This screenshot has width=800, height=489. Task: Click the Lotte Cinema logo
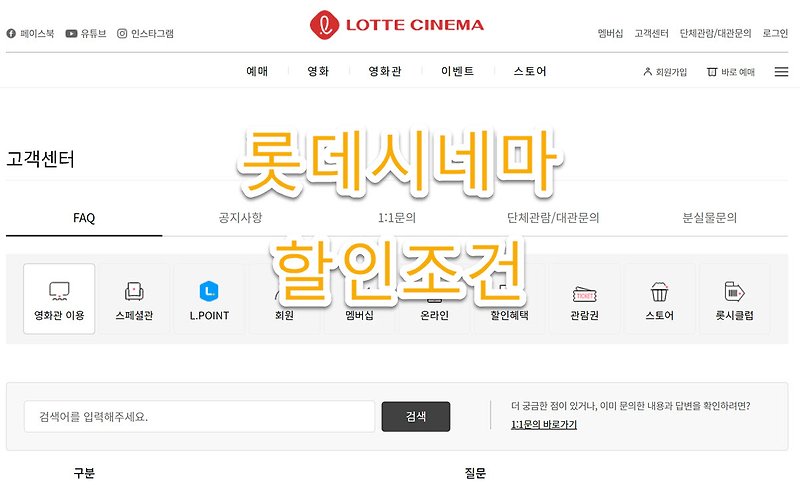click(x=397, y=25)
